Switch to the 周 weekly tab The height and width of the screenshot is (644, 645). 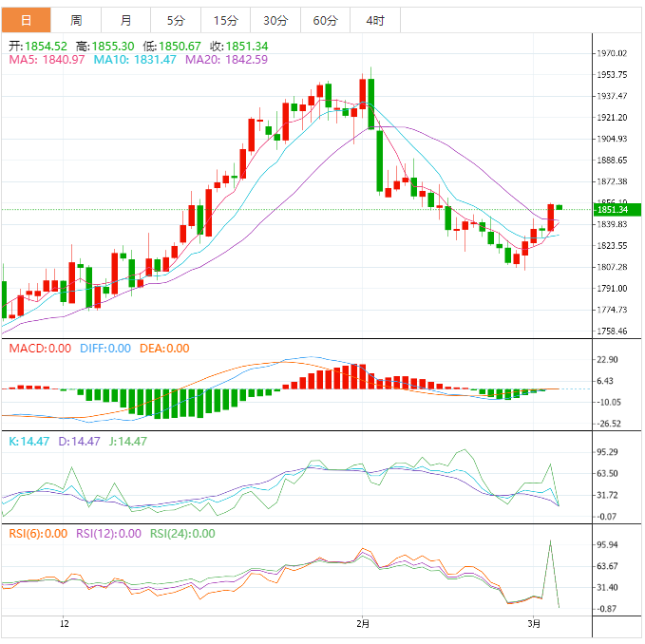point(76,20)
